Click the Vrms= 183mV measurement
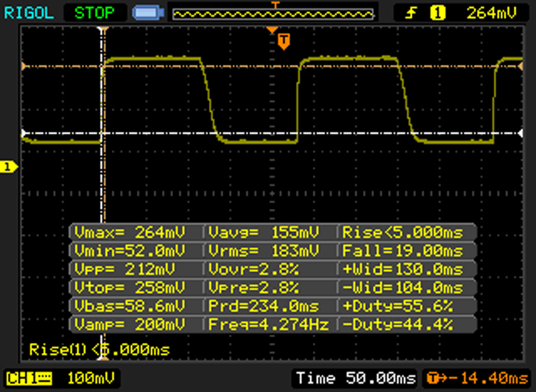Viewport: 536px width, 392px height. pyautogui.click(x=263, y=251)
